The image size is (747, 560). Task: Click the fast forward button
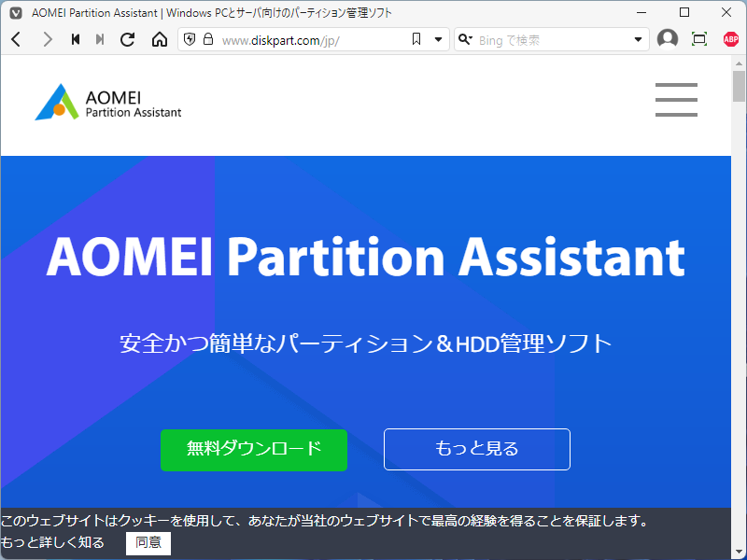[x=100, y=39]
